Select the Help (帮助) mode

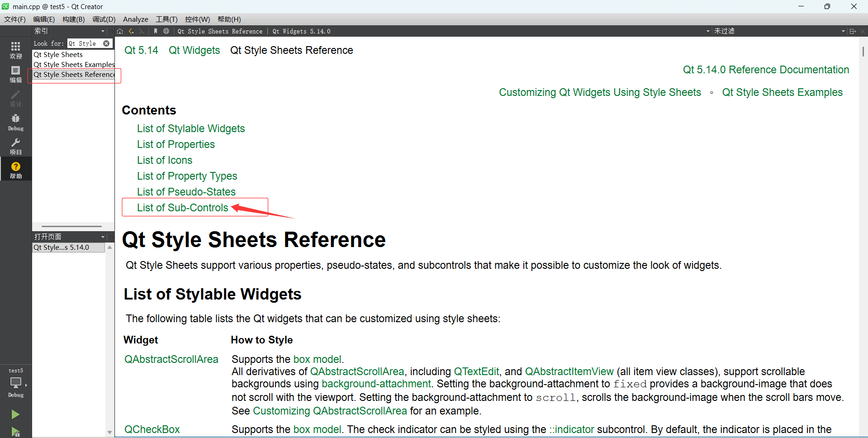click(x=16, y=170)
